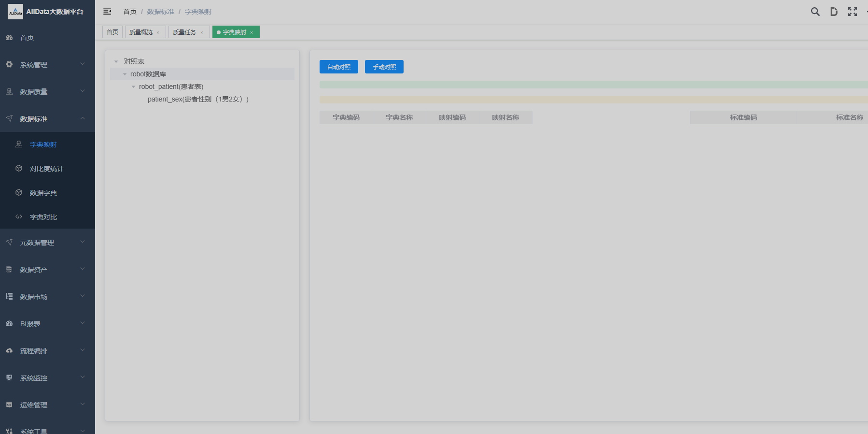This screenshot has height=434, width=868.
Task: Click the document icon in top bar
Action: (834, 12)
